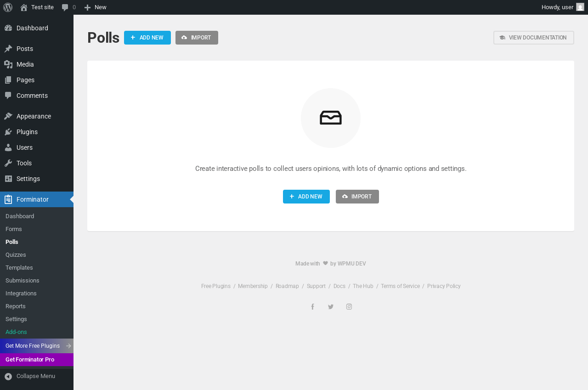This screenshot has height=390, width=588.
Task: Click the arrow on Get More Free Plugins
Action: (69, 346)
